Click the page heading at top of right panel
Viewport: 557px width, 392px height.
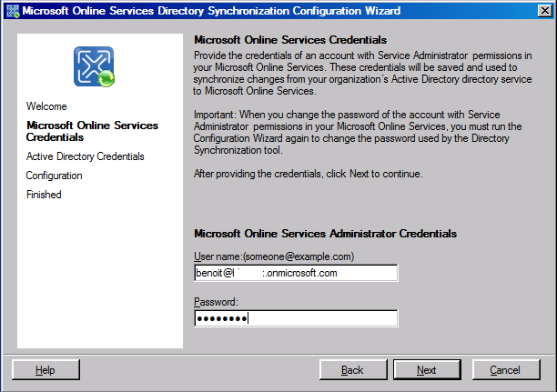tap(291, 41)
